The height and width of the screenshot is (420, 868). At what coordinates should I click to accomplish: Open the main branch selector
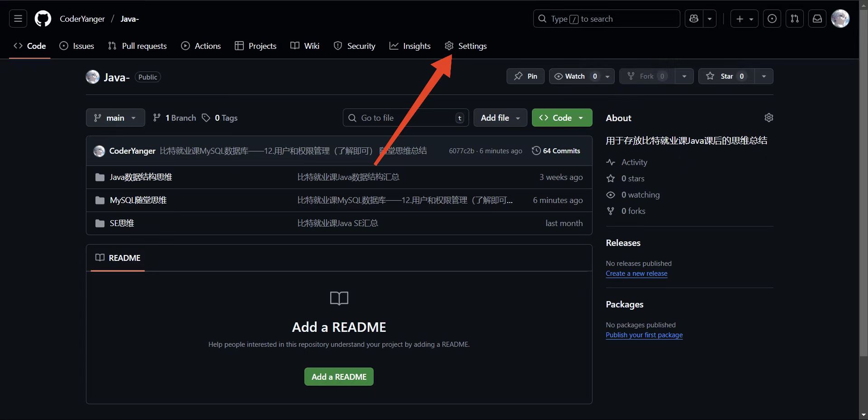coord(115,118)
